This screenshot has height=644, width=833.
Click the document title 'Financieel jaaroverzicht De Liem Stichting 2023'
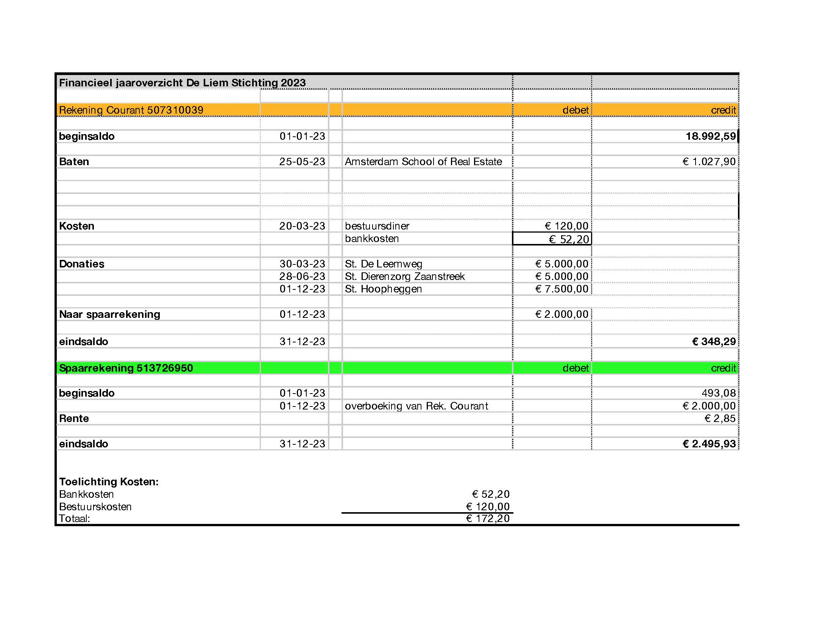pyautogui.click(x=183, y=83)
